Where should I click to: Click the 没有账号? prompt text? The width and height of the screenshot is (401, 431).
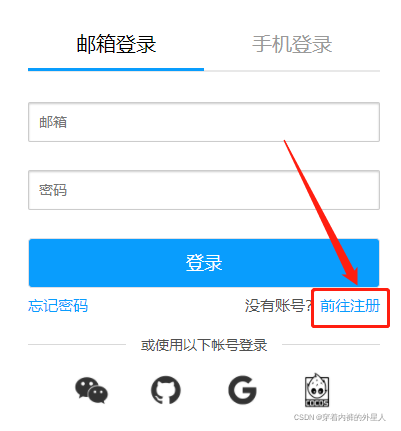click(x=279, y=306)
